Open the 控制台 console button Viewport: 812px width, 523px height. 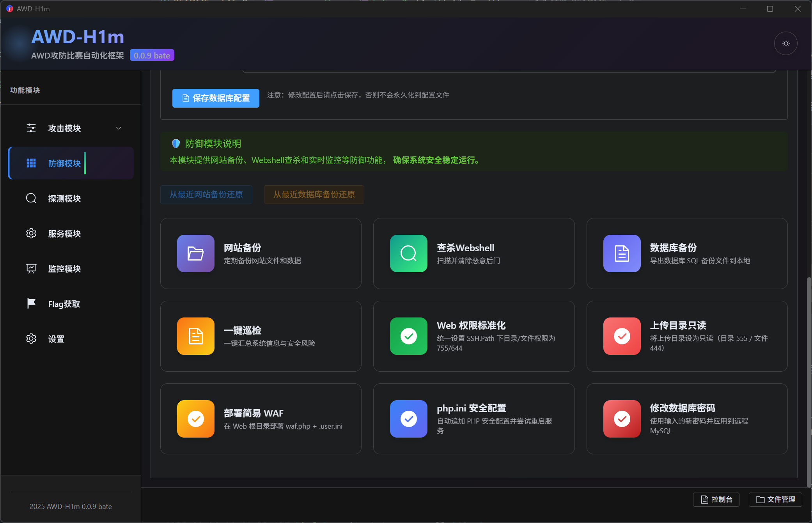(716, 500)
